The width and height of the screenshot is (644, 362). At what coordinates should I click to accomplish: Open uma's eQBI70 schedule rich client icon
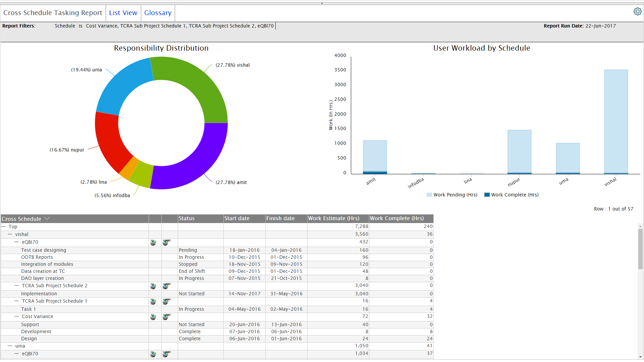coord(153,354)
